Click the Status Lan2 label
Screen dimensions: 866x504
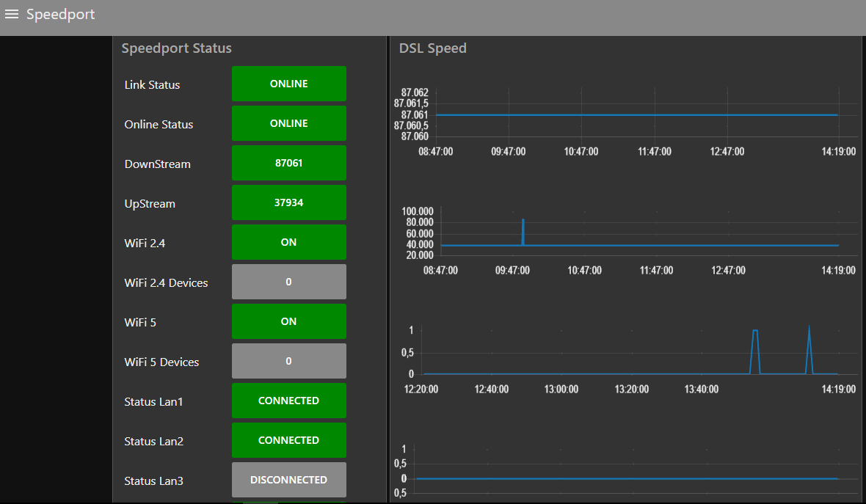tap(153, 442)
